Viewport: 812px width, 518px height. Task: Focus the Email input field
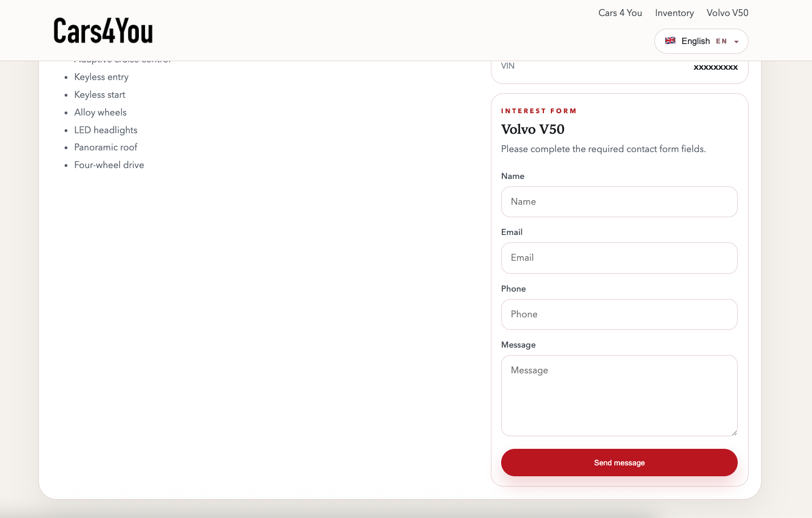pyautogui.click(x=619, y=258)
